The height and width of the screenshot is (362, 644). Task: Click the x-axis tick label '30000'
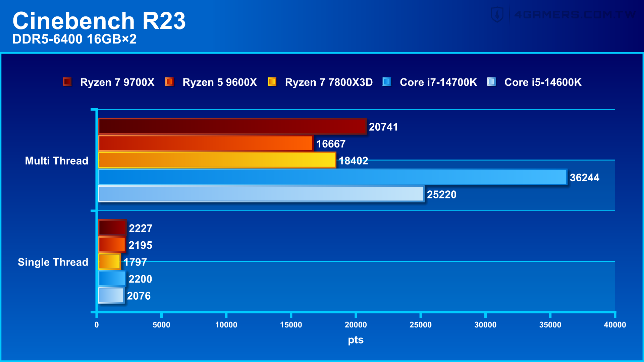click(x=485, y=325)
